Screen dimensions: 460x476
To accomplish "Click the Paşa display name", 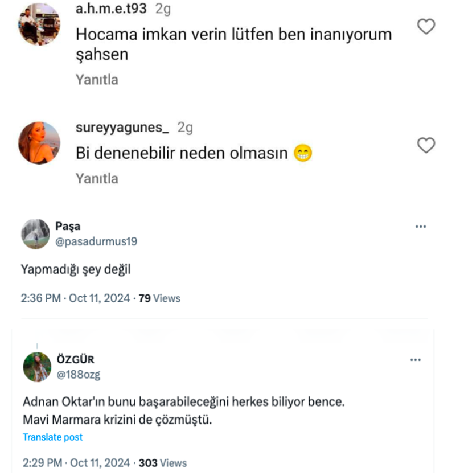I will 68,227.
